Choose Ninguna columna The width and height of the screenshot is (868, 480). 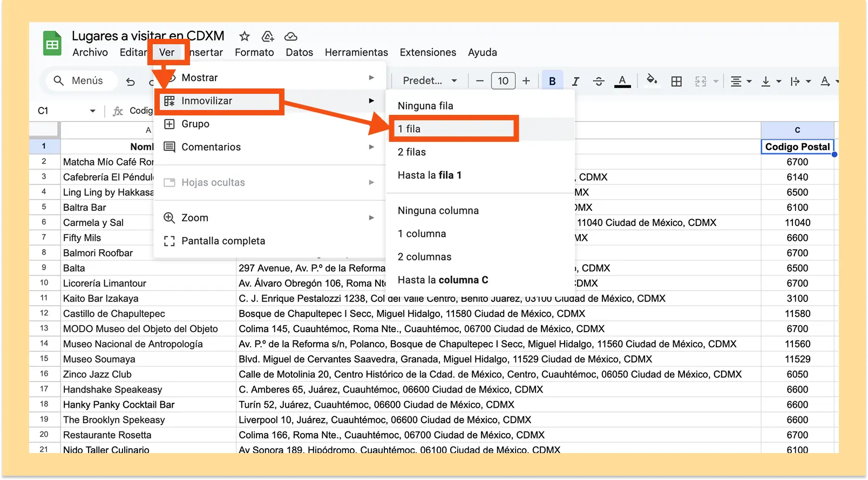coord(480,211)
